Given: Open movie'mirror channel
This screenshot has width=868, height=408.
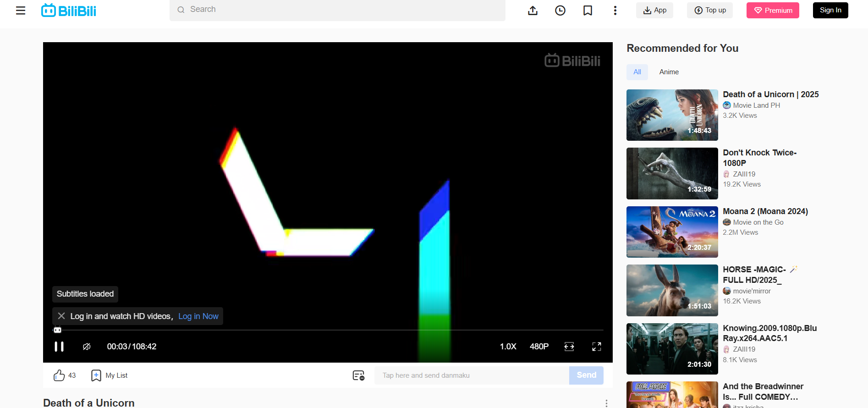Looking at the screenshot, I should tap(752, 291).
